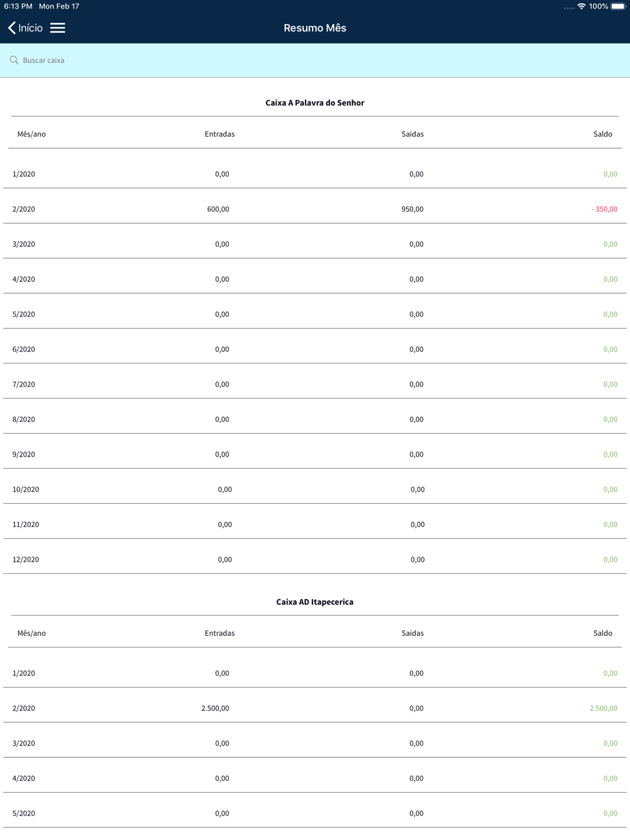The width and height of the screenshot is (630, 840).
Task: Tap the Saídas header in first table
Action: 413,134
